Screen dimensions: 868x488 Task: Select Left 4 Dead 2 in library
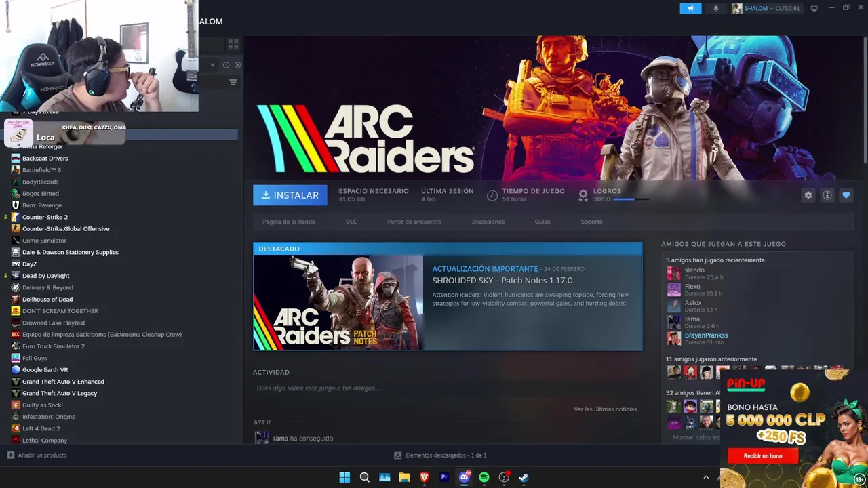tap(41, 428)
